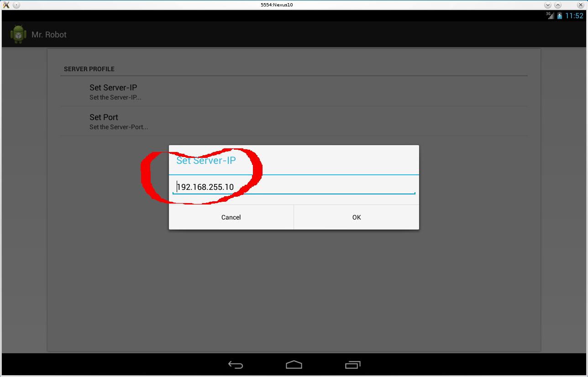The width and height of the screenshot is (588, 377).
Task: Minimize the emulator window
Action: pyautogui.click(x=548, y=5)
